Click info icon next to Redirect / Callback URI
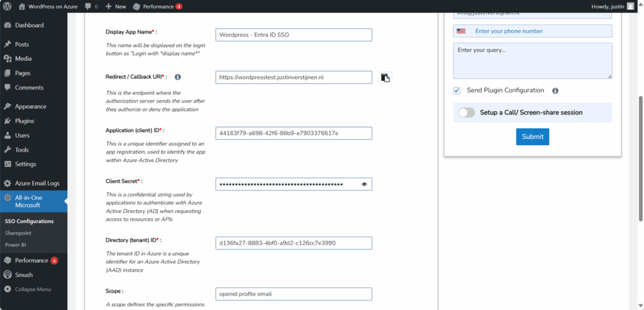Image resolution: width=644 pixels, height=310 pixels. tap(177, 77)
